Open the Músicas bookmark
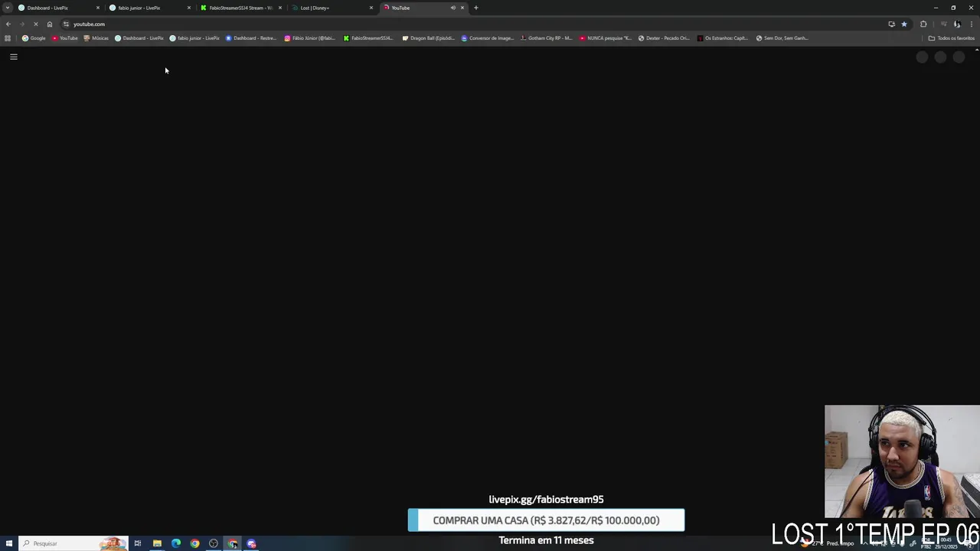This screenshot has width=980, height=551. click(96, 38)
